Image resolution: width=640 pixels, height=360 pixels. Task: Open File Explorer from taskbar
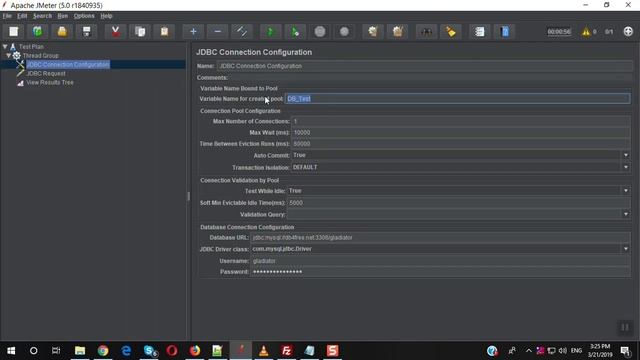pos(80,351)
